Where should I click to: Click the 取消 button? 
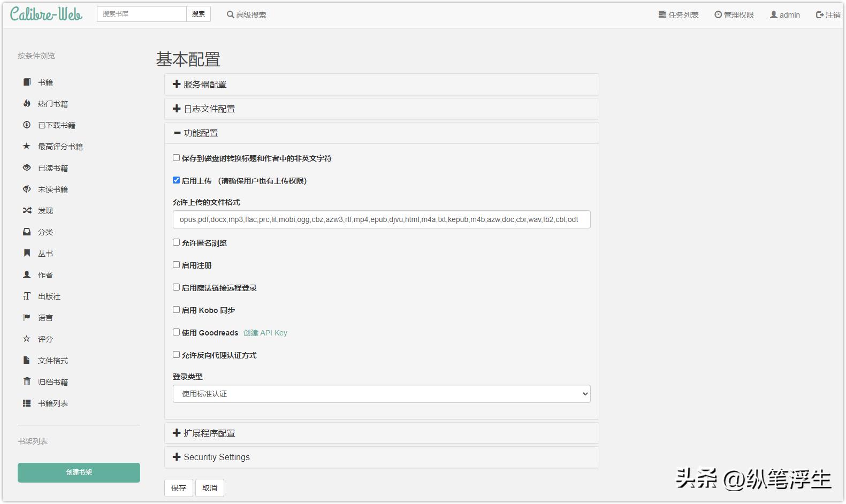[x=210, y=488]
